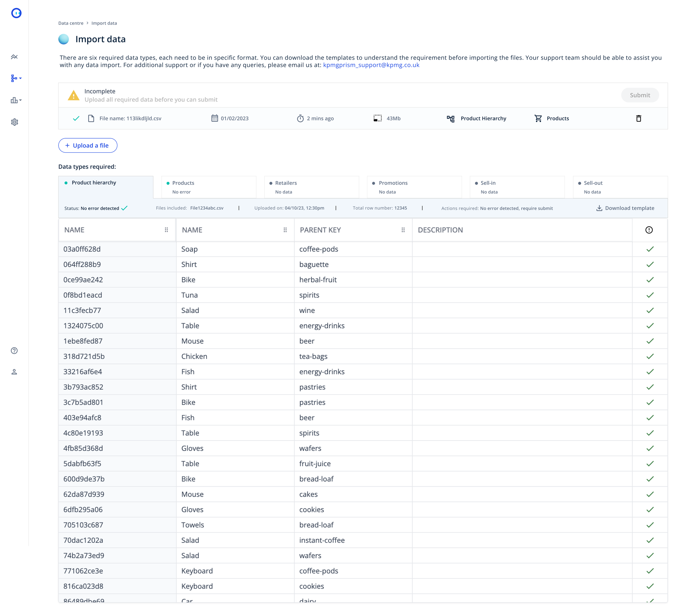This screenshot has width=700, height=605.
Task: Click the Product Hierarchy icon in the file row
Action: (450, 119)
